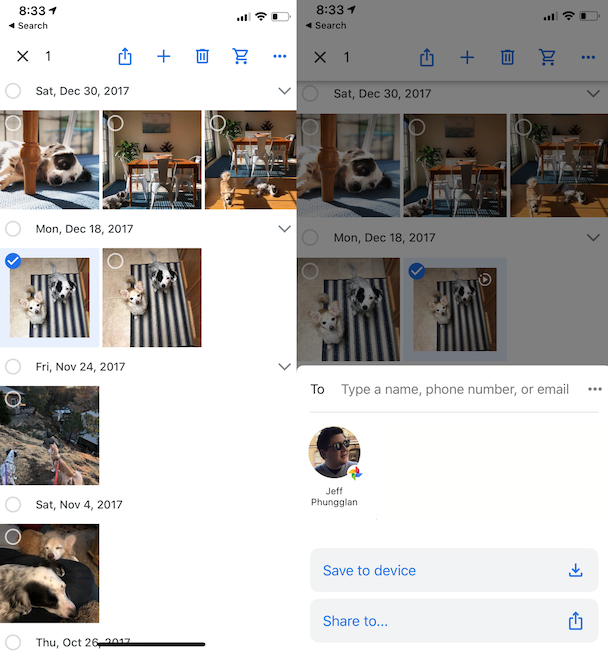Screen dimensions: 608x653
Task: Go back to Search in left status bar
Action: click(x=28, y=26)
